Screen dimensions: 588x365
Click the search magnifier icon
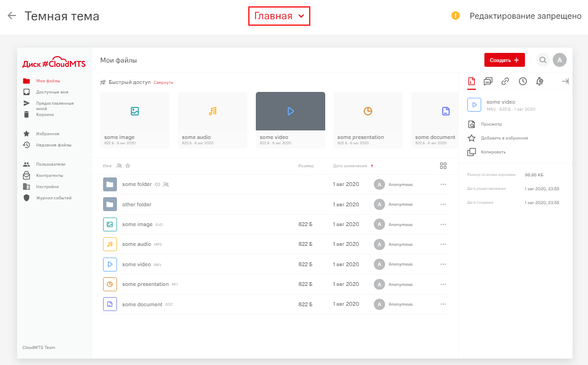click(543, 60)
